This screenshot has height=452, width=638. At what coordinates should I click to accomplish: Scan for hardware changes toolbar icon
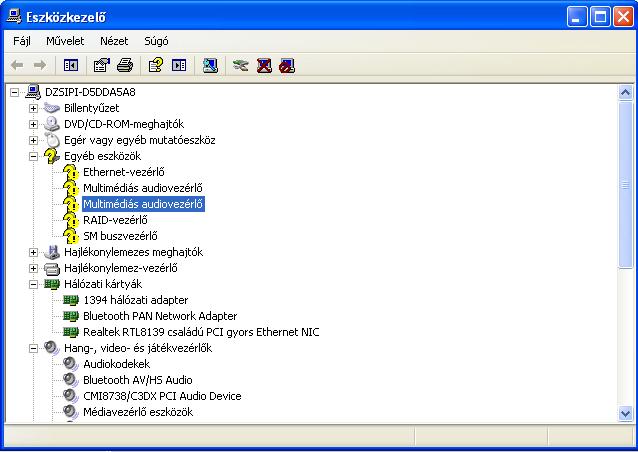(210, 65)
